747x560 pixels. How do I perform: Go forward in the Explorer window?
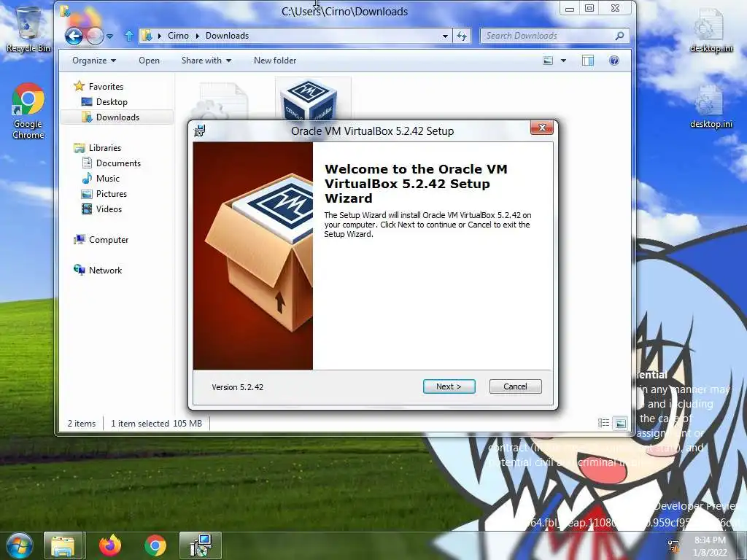95,36
